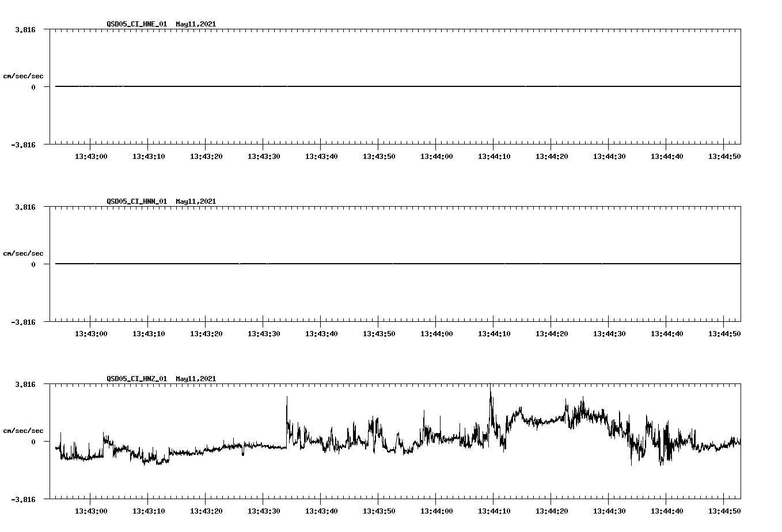Click the cm/sec/sec label of bottom plot
782x532 pixels.
(24, 430)
